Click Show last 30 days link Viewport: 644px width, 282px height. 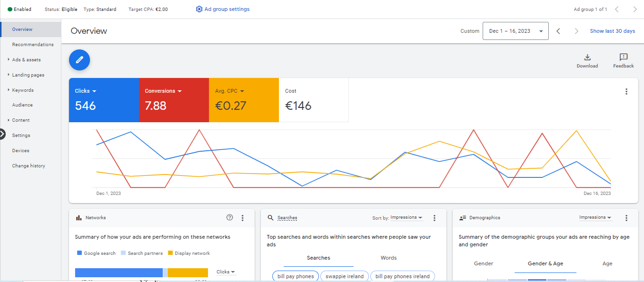coord(612,31)
